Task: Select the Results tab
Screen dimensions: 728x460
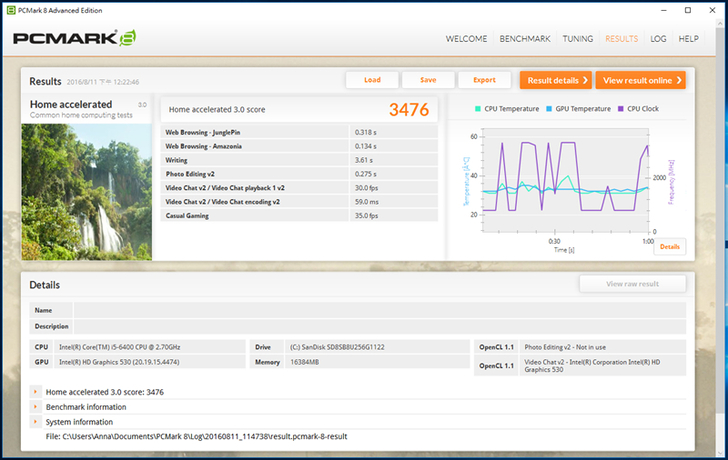Action: (x=621, y=39)
